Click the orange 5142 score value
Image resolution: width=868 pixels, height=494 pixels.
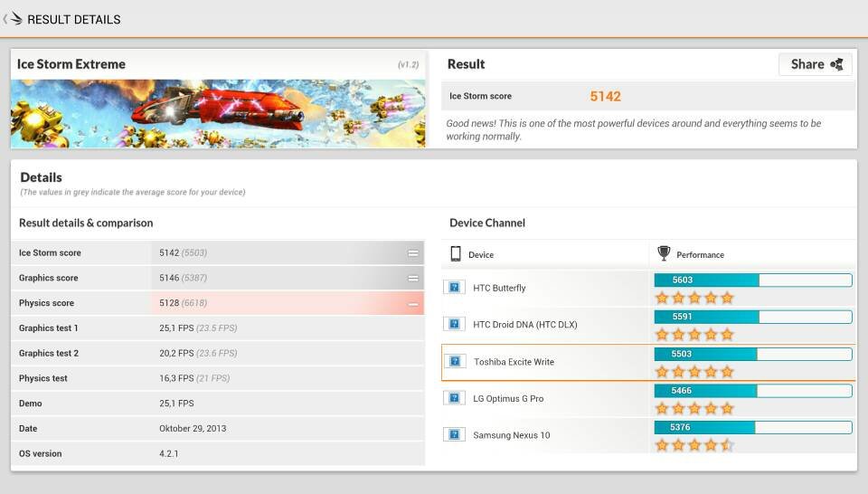[605, 97]
